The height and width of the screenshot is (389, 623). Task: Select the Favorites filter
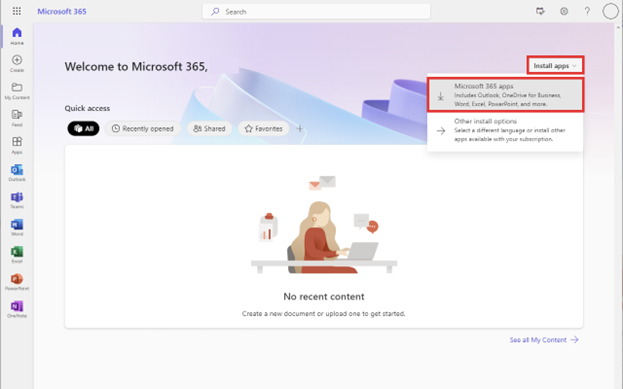(263, 128)
